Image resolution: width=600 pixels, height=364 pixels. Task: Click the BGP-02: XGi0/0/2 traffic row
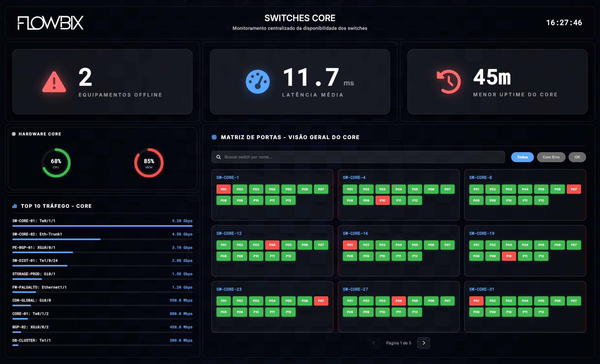(102, 329)
